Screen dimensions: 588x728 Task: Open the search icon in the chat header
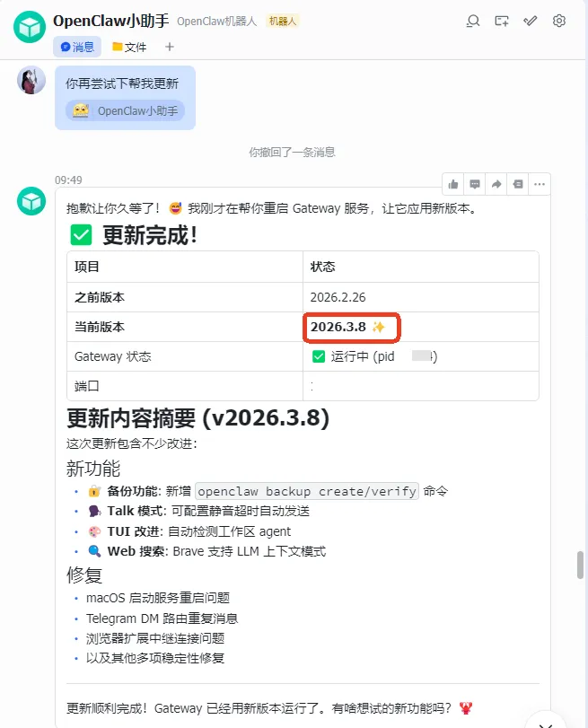point(473,21)
